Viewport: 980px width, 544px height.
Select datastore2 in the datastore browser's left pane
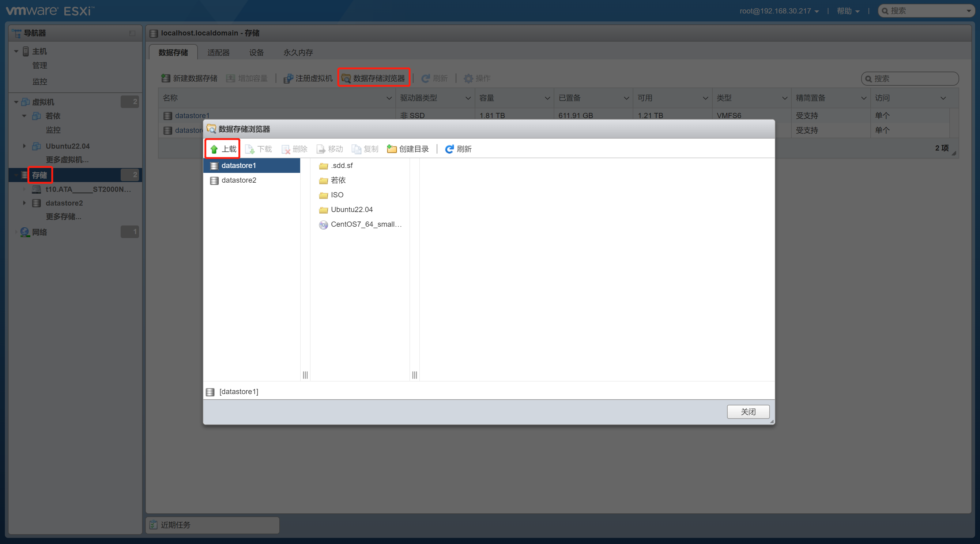coord(239,180)
